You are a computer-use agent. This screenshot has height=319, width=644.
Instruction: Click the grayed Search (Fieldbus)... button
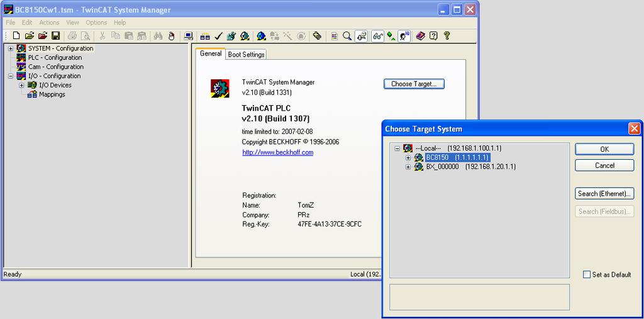604,211
